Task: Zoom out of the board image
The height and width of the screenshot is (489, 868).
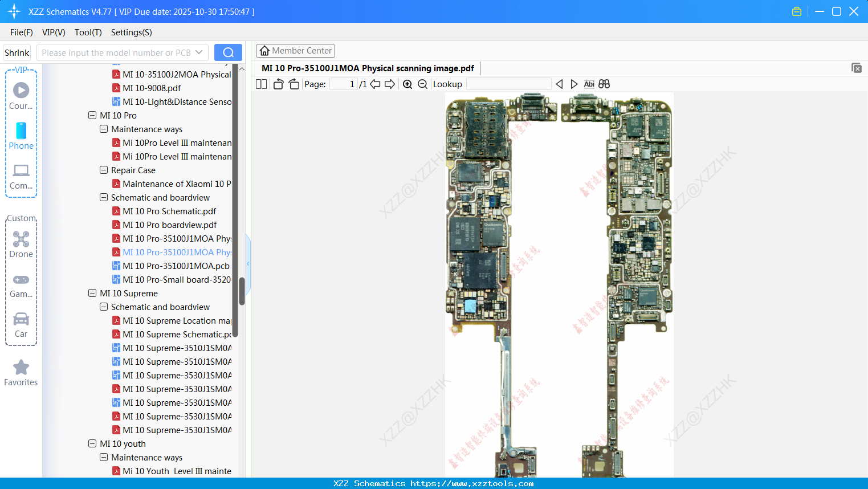Action: coord(422,84)
